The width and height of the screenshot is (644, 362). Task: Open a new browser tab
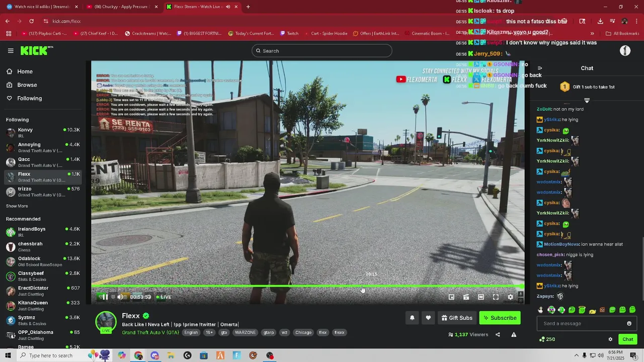pyautogui.click(x=248, y=7)
